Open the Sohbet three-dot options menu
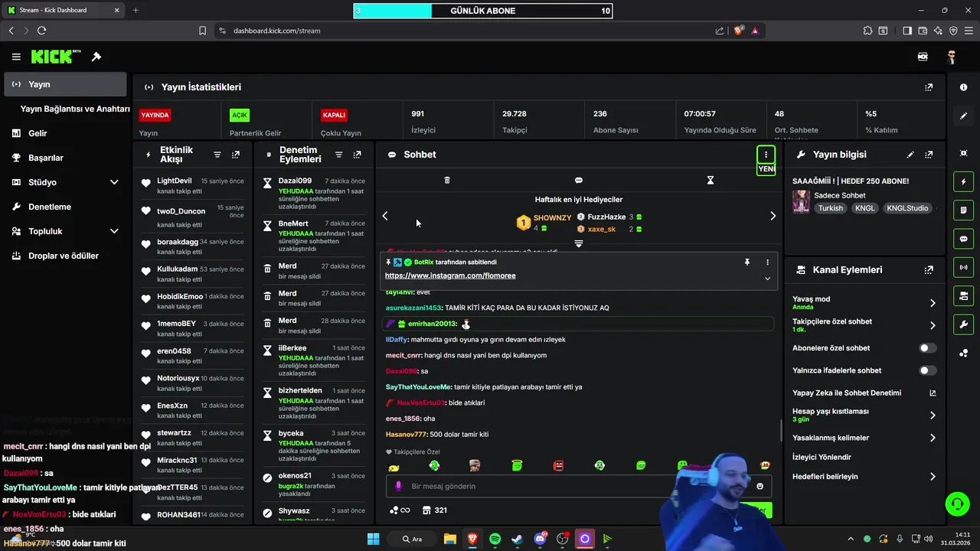Screen dimensions: 980x551 766,155
